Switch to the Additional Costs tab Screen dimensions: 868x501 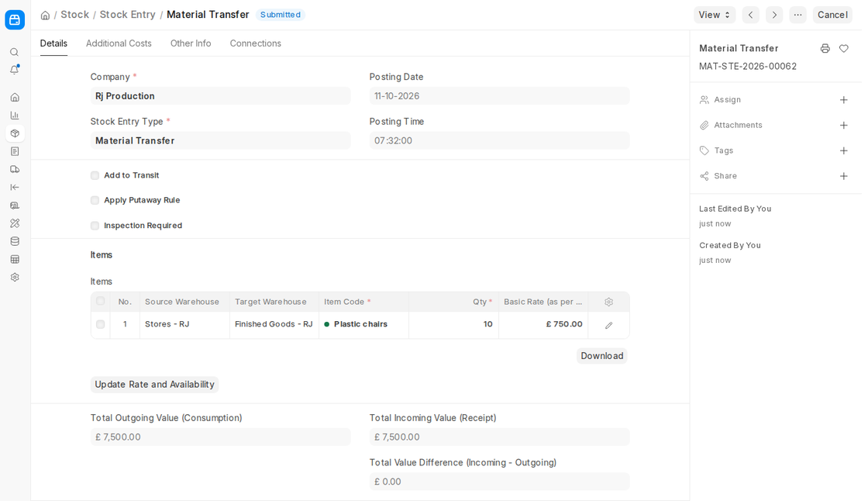click(119, 43)
